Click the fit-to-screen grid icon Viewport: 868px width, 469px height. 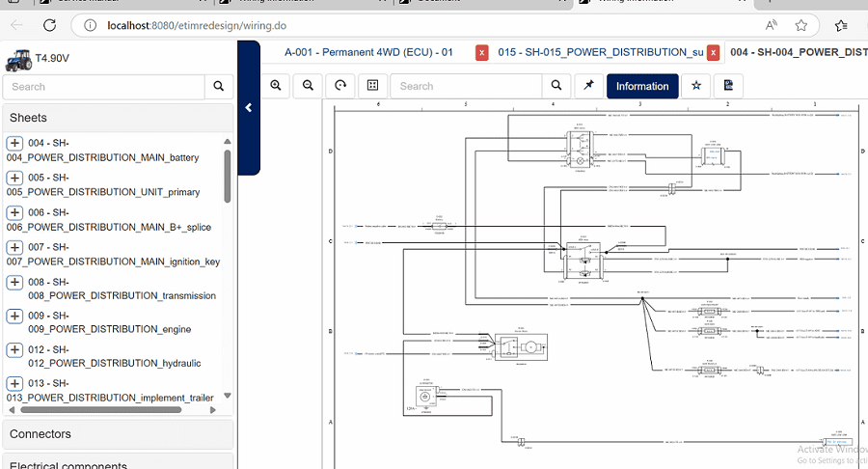372,86
